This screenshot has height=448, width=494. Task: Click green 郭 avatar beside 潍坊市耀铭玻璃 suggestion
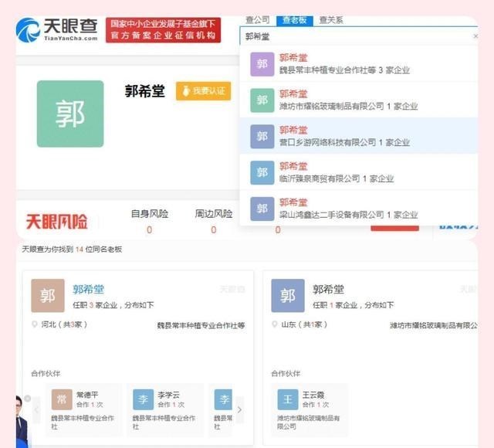(262, 100)
